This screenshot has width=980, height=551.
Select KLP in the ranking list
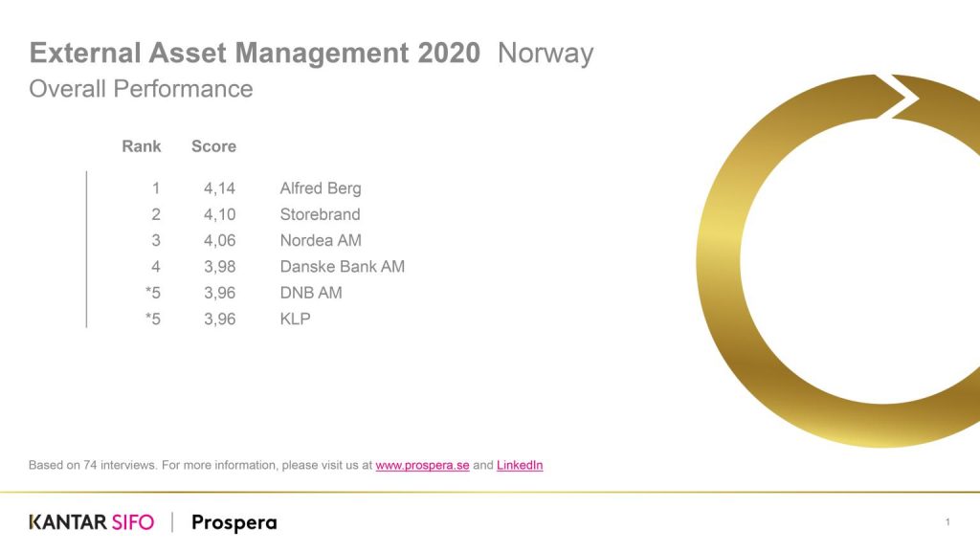pyautogui.click(x=295, y=320)
